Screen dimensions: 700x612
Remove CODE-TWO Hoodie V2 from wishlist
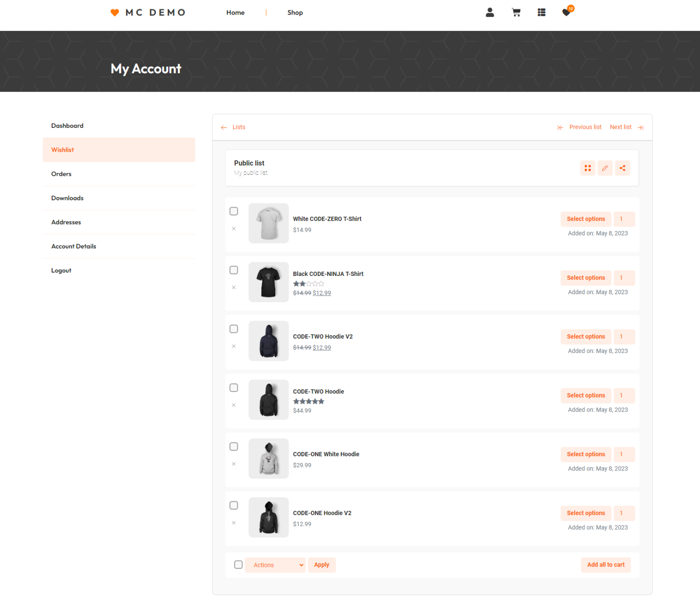pos(234,346)
